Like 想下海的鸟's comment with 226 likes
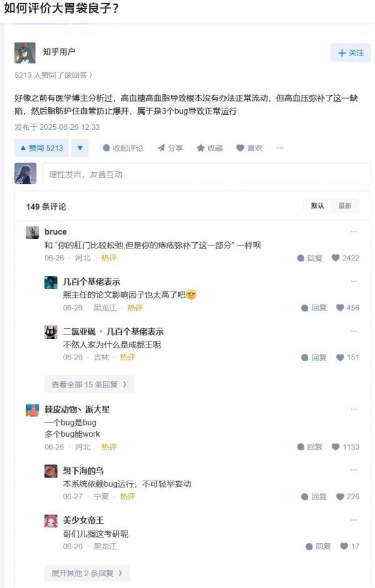Viewport: 375px width, 588px height. [x=349, y=496]
